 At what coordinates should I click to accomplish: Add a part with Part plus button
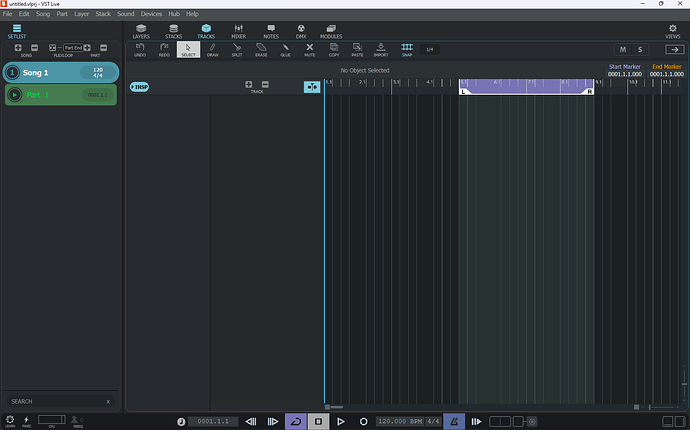point(87,48)
